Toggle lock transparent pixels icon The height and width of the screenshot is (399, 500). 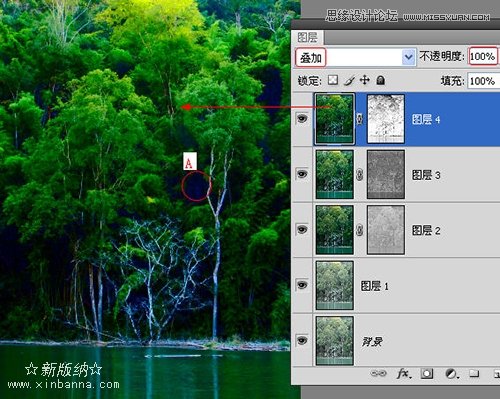[x=333, y=80]
